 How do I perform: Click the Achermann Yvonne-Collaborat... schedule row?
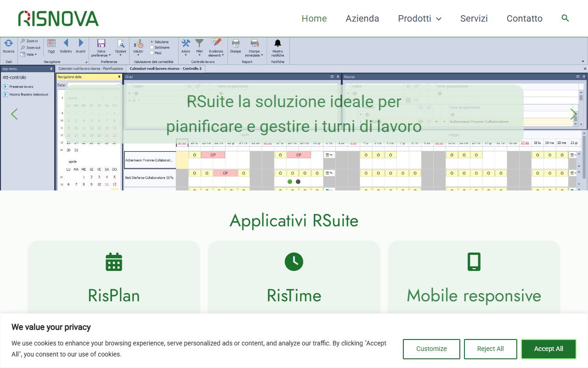click(150, 160)
